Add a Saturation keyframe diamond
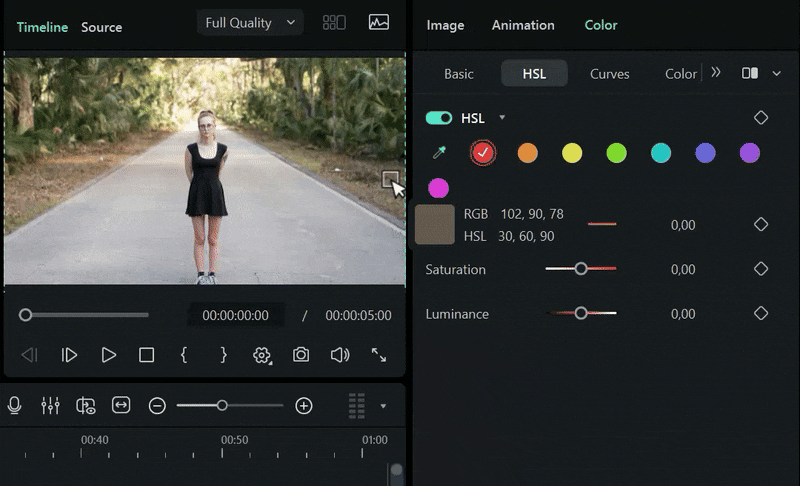This screenshot has height=486, width=800. (x=761, y=269)
